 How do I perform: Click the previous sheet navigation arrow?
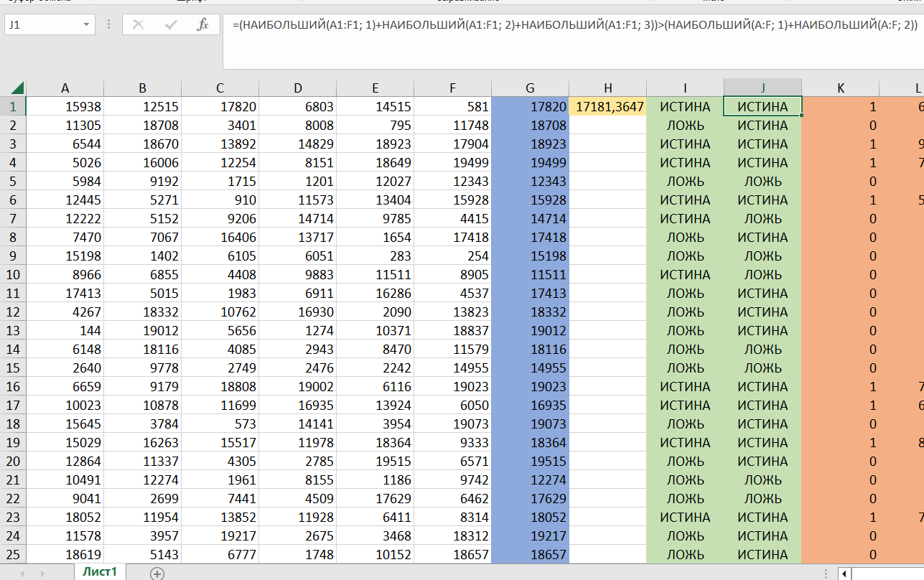24,573
